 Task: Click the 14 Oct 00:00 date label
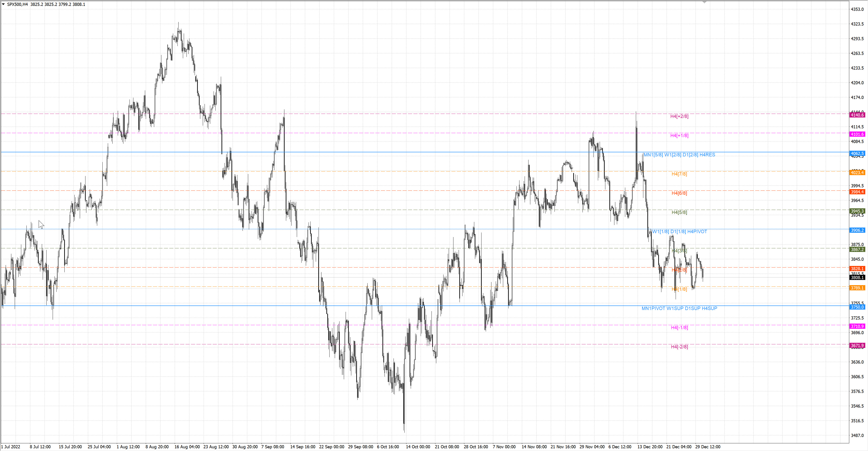(418, 447)
